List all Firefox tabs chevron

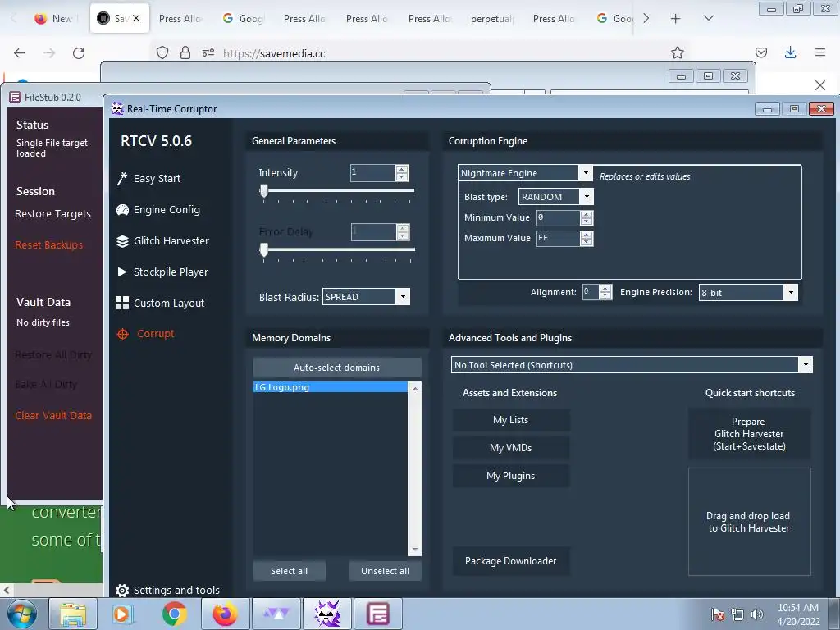click(708, 18)
